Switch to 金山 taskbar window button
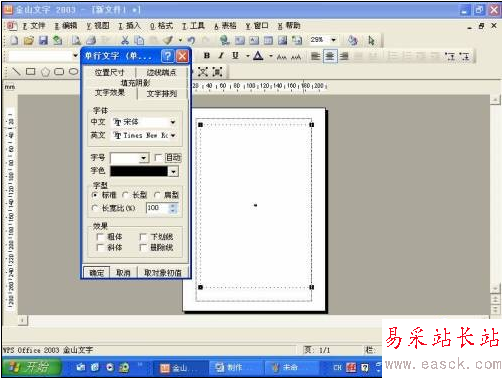Screen dimensions: 502x379 [180, 368]
